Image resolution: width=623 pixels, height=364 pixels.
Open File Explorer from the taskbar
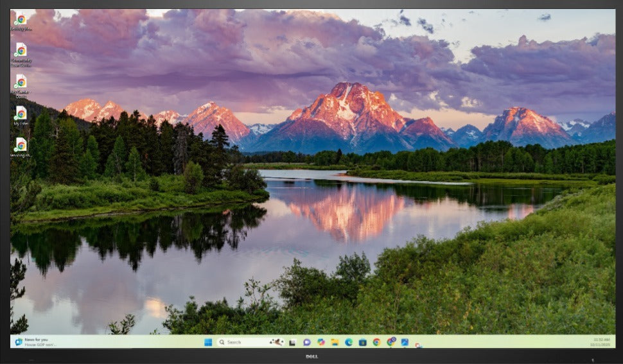[x=335, y=342]
